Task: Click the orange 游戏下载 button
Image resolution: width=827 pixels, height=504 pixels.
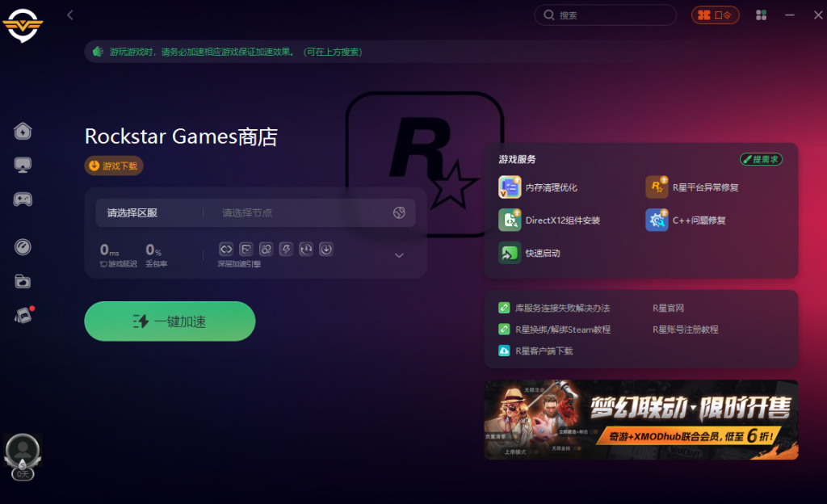Action: (114, 166)
